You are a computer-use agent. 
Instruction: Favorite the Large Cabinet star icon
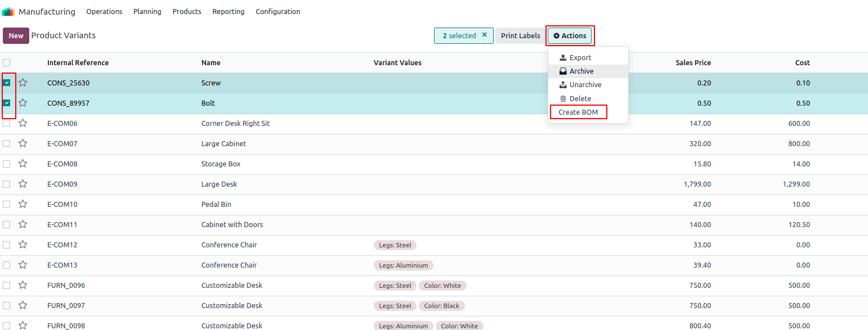23,143
